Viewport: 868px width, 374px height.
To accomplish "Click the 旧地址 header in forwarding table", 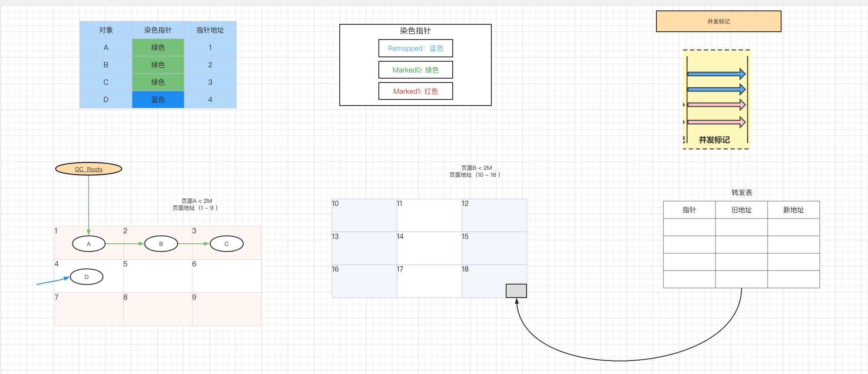I will pyautogui.click(x=741, y=210).
